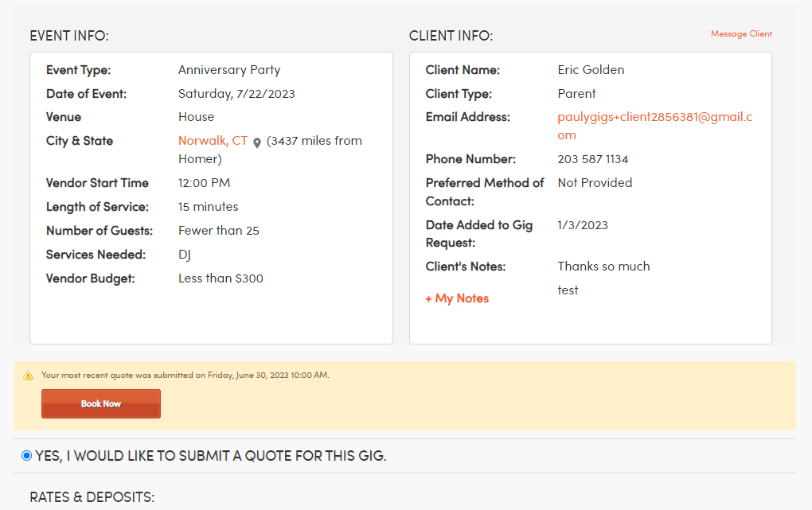
Task: Click the DJ services needed value
Action: pyautogui.click(x=185, y=255)
